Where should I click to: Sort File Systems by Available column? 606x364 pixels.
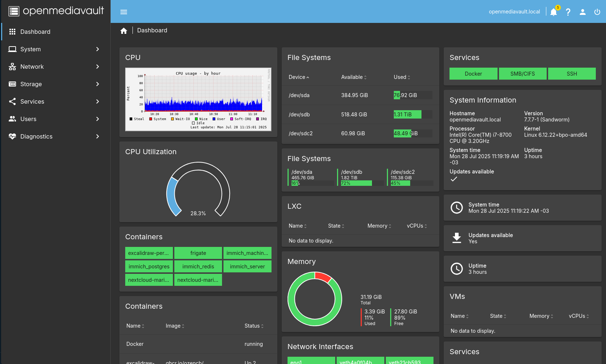pyautogui.click(x=354, y=77)
